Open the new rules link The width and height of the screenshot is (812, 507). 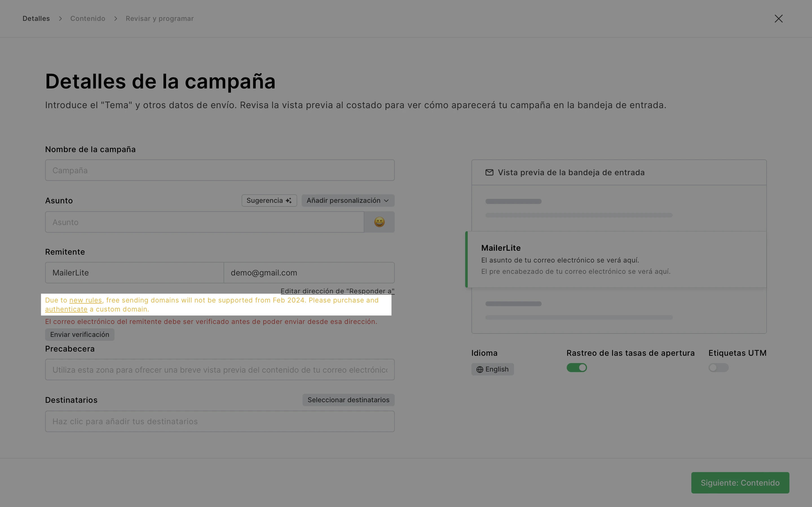tap(85, 300)
